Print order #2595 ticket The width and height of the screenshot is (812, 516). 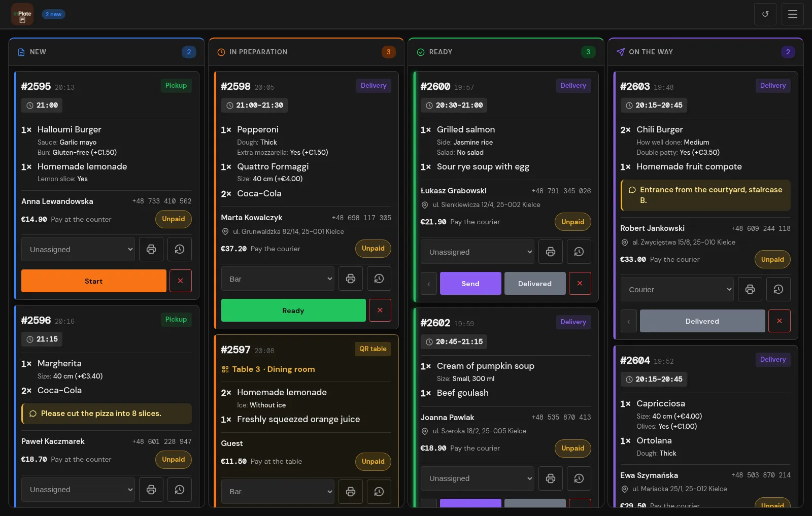point(151,249)
